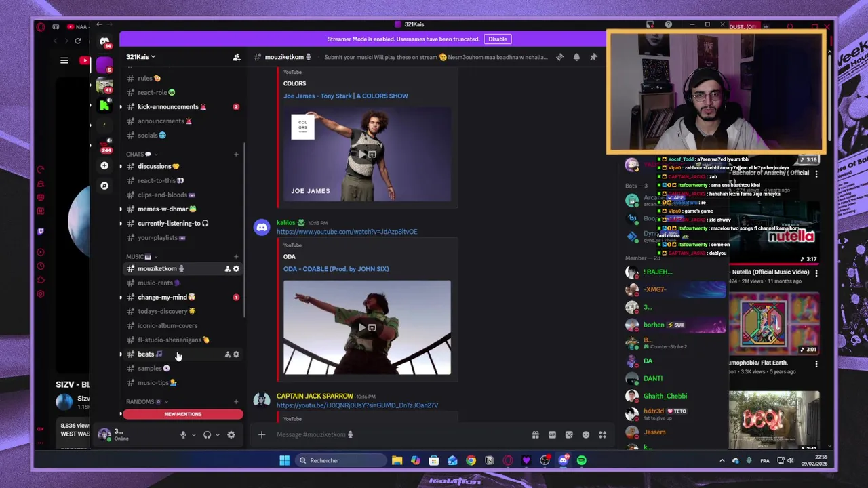Open YouTube hamburger menu in browser window
This screenshot has height=488, width=868.
coord(64,60)
